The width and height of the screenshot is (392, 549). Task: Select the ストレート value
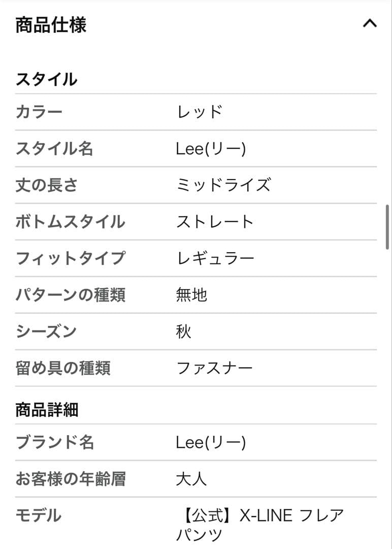pos(215,222)
